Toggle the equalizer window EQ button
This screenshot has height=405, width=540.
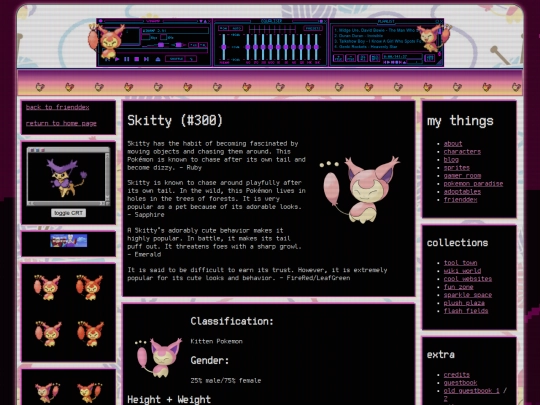point(193,45)
